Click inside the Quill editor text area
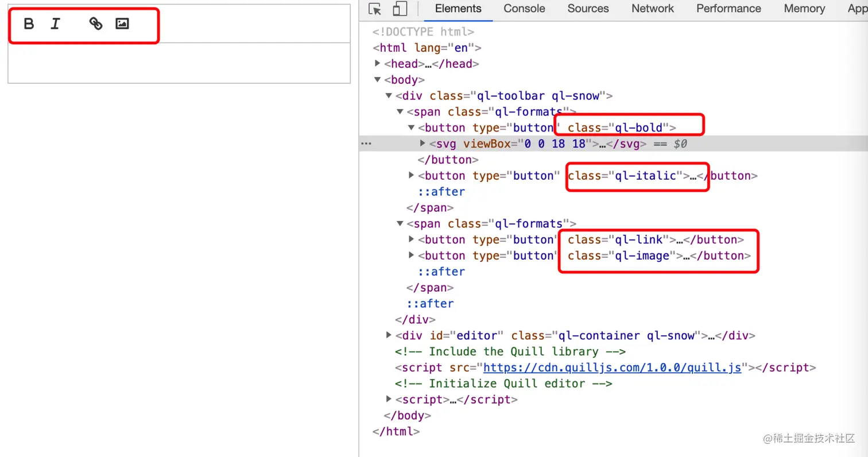The width and height of the screenshot is (868, 457). (x=179, y=63)
